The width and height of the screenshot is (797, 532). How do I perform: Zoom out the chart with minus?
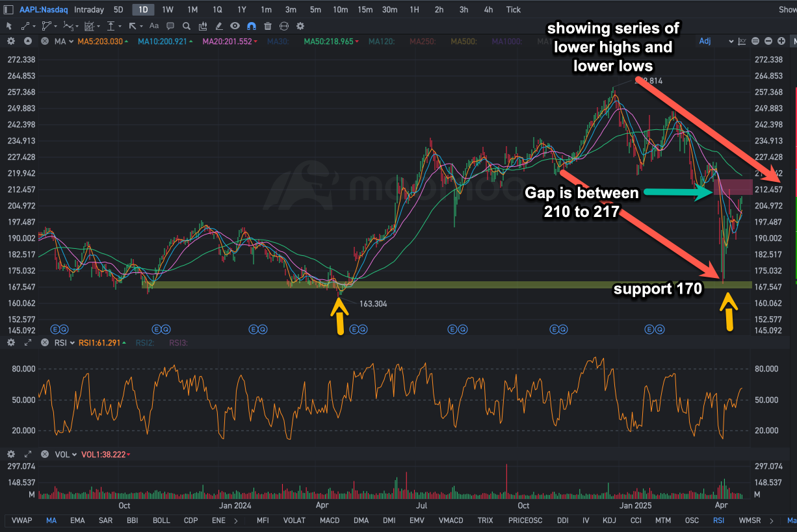click(x=768, y=41)
